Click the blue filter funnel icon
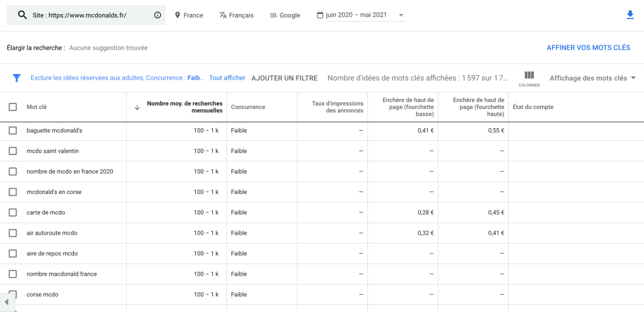The height and width of the screenshot is (312, 644). point(17,78)
